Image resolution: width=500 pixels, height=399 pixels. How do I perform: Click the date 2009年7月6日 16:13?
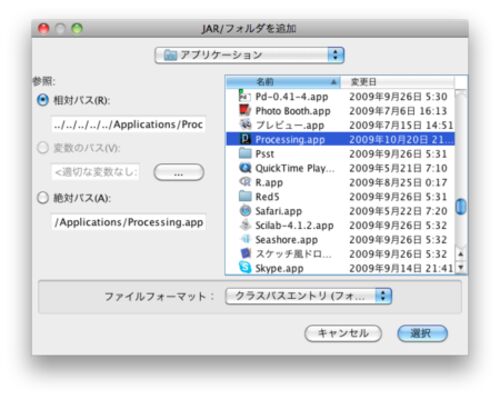pos(398,111)
